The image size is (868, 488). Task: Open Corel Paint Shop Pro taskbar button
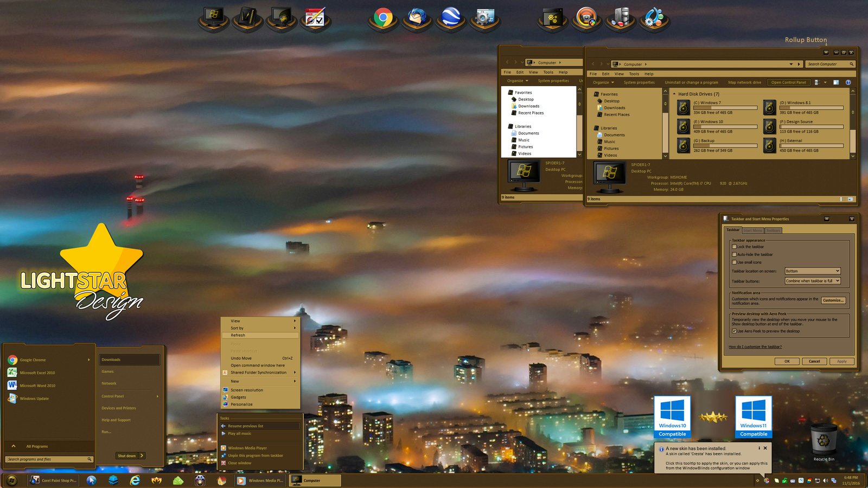point(53,480)
